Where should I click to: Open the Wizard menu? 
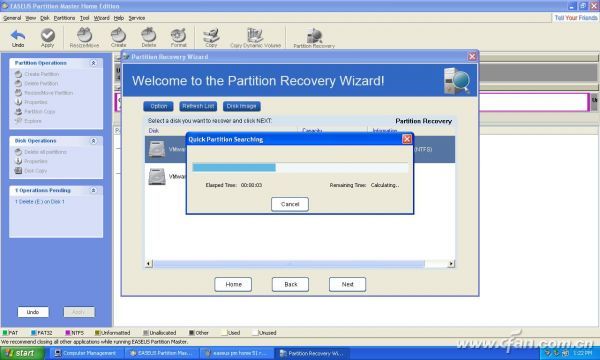[101, 18]
